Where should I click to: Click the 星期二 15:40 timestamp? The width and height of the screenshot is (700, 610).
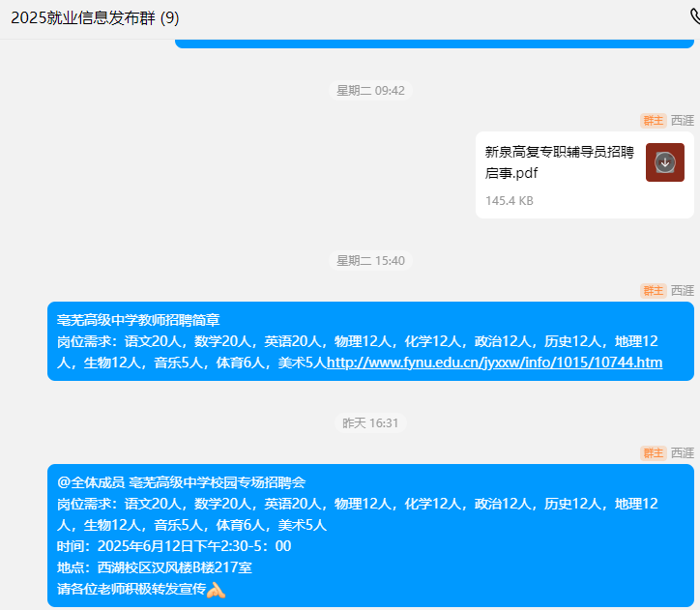point(370,261)
